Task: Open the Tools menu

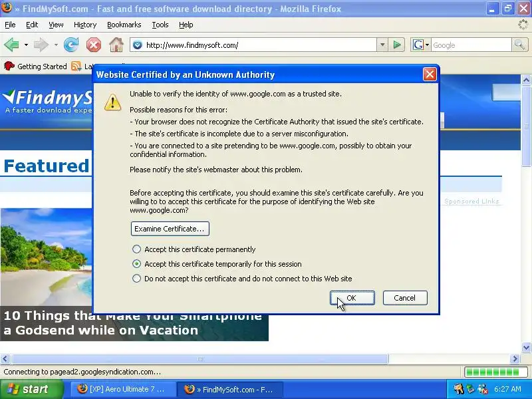Action: coord(160,25)
